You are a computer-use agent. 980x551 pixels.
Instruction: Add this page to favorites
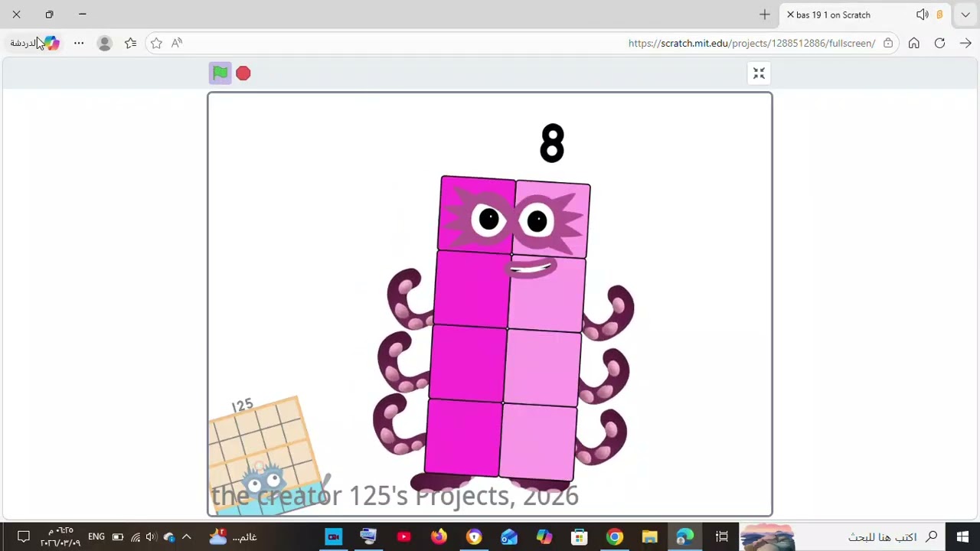pyautogui.click(x=156, y=43)
